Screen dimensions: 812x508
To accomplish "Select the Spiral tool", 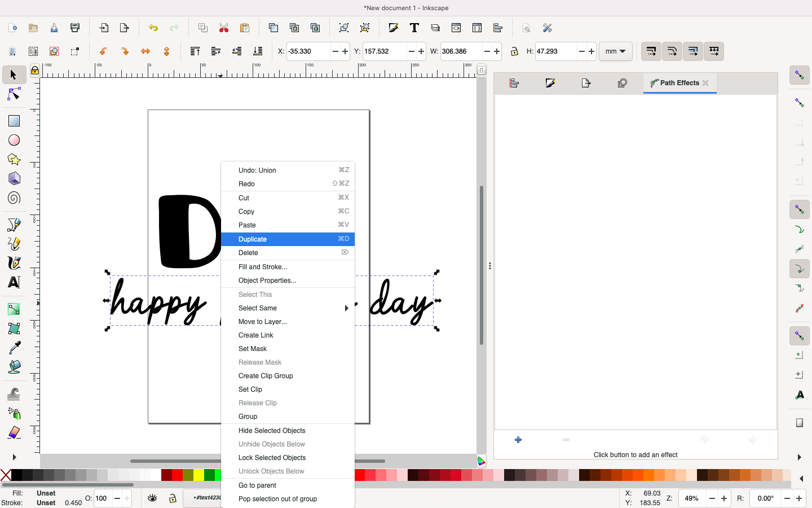I will click(14, 198).
